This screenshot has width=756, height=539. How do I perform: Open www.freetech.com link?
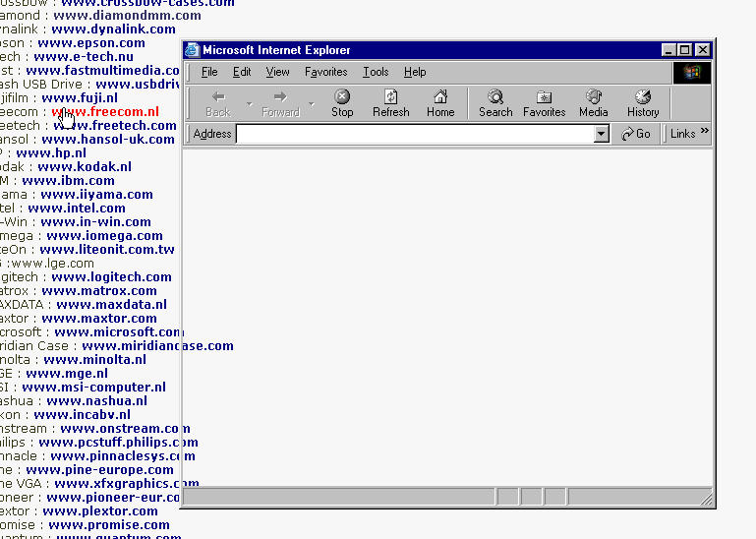[115, 126]
